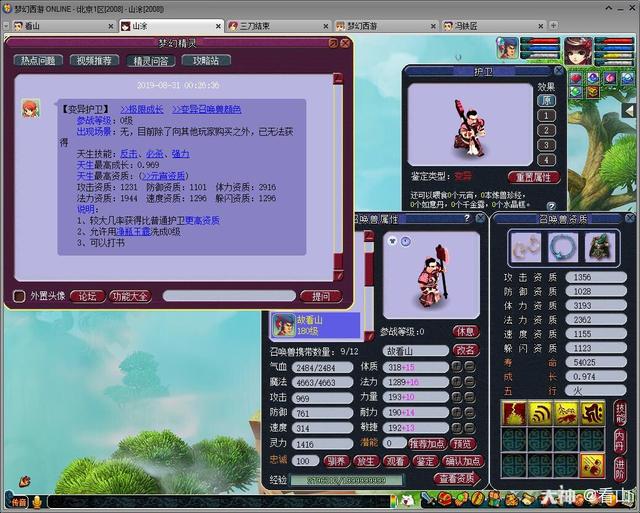Select 故看山 in the summon list
The image size is (640, 513).
coord(315,325)
